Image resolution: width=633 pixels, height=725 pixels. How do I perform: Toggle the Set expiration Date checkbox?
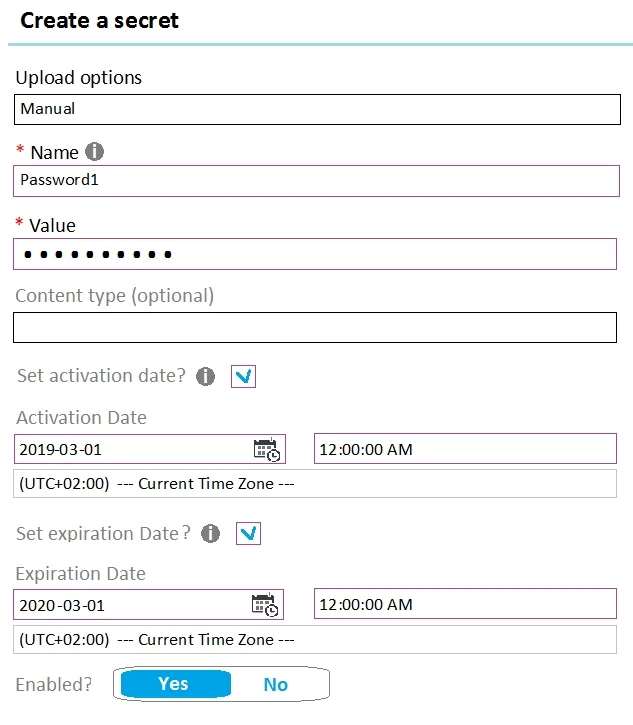click(x=248, y=534)
